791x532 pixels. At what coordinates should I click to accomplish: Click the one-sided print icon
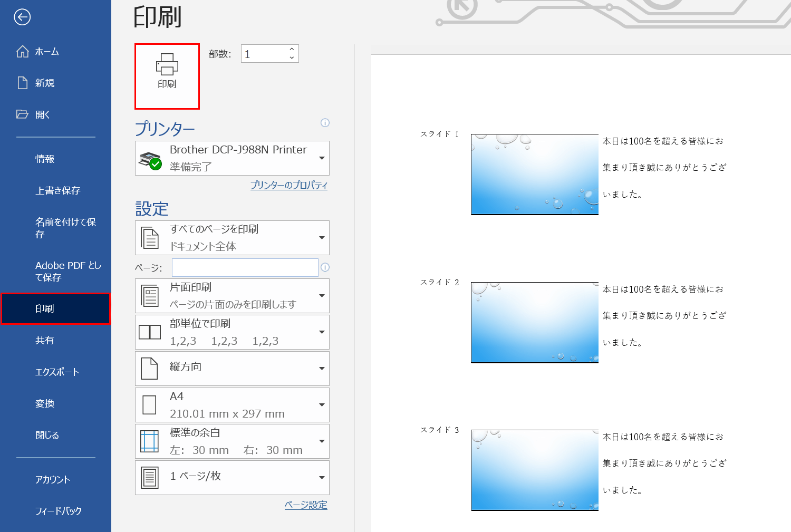click(150, 296)
